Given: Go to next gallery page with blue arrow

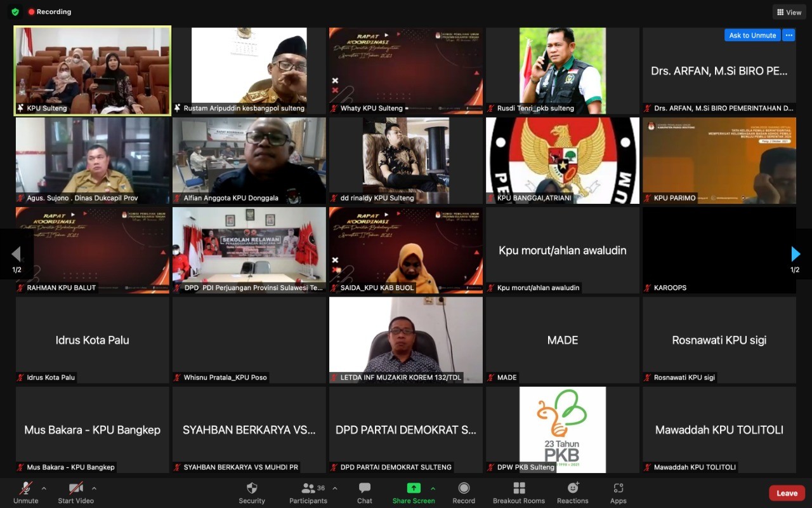Looking at the screenshot, I should 796,255.
